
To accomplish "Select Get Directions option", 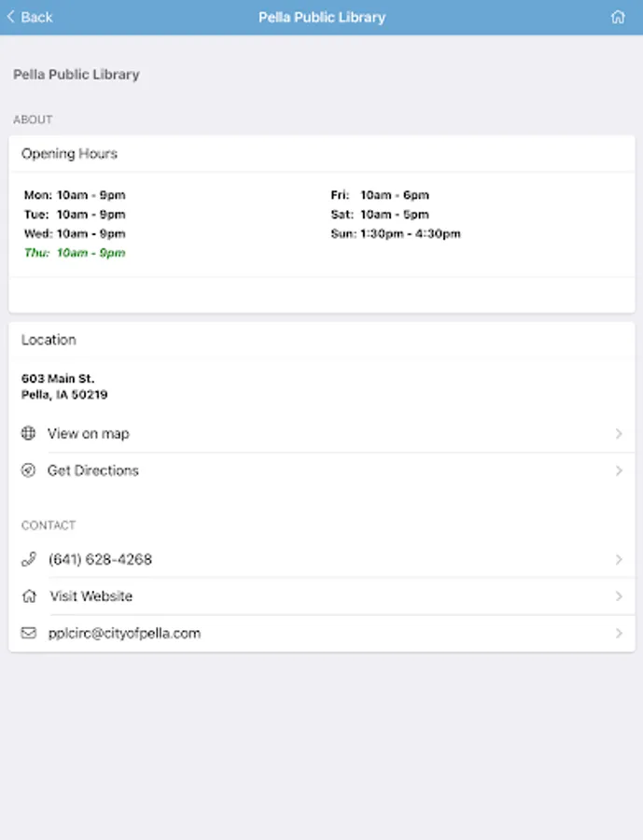I will [93, 470].
